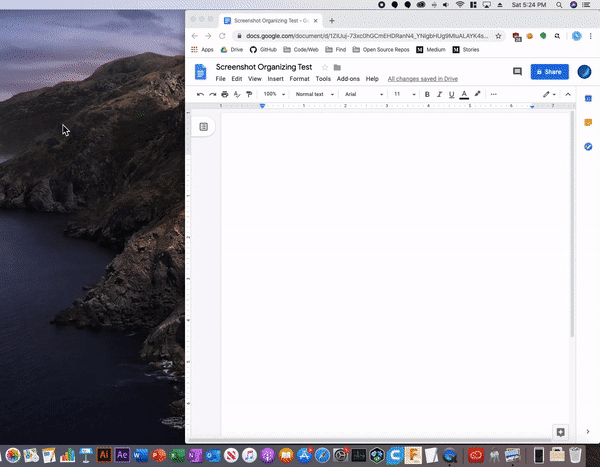Click the left indent marker on ruler
The image size is (600, 467).
[x=262, y=106]
